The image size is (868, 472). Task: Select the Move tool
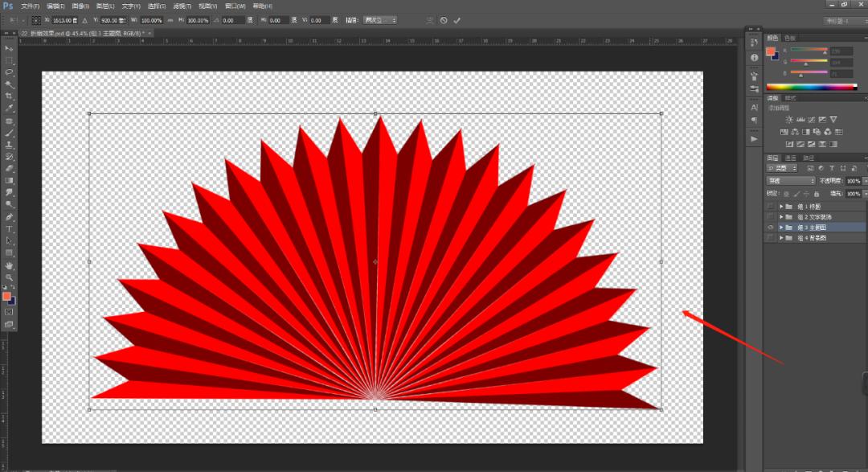(x=10, y=49)
